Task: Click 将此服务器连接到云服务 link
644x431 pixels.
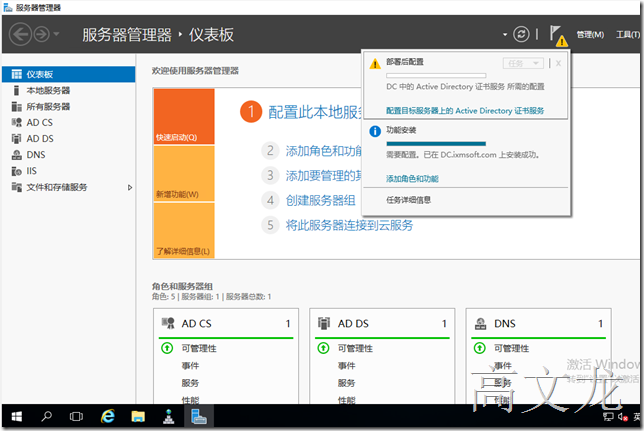Action: pyautogui.click(x=350, y=225)
